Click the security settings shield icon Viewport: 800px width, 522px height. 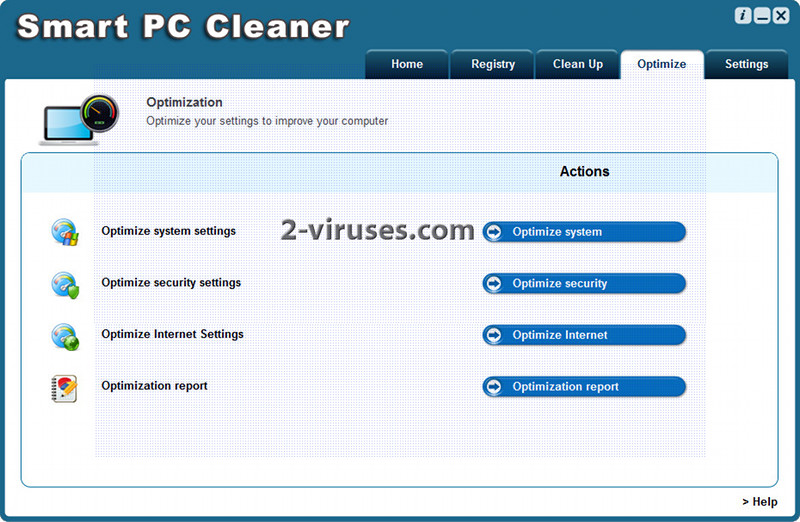tap(65, 285)
